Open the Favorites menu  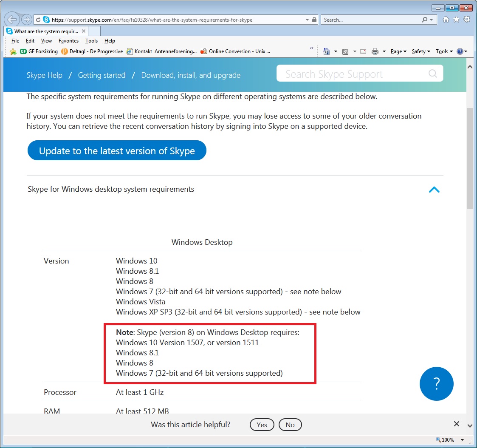pyautogui.click(x=68, y=41)
